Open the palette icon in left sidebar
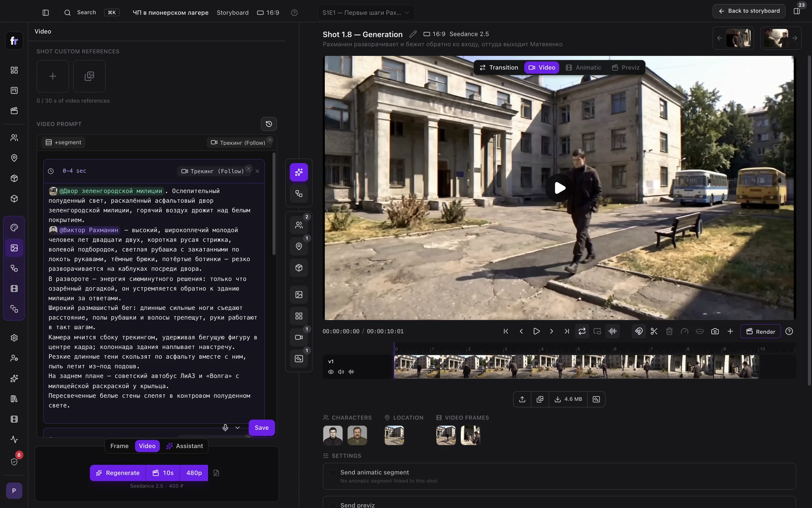 pyautogui.click(x=14, y=228)
